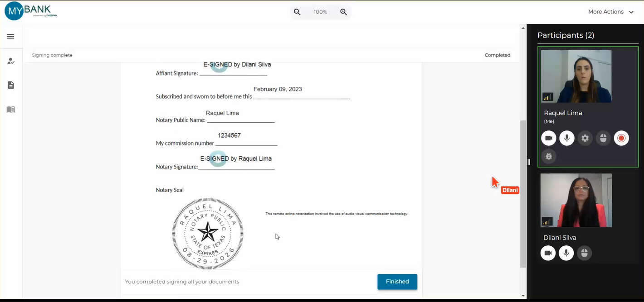The image size is (644, 302).
Task: Click the 100% zoom level indicator
Action: [x=320, y=12]
